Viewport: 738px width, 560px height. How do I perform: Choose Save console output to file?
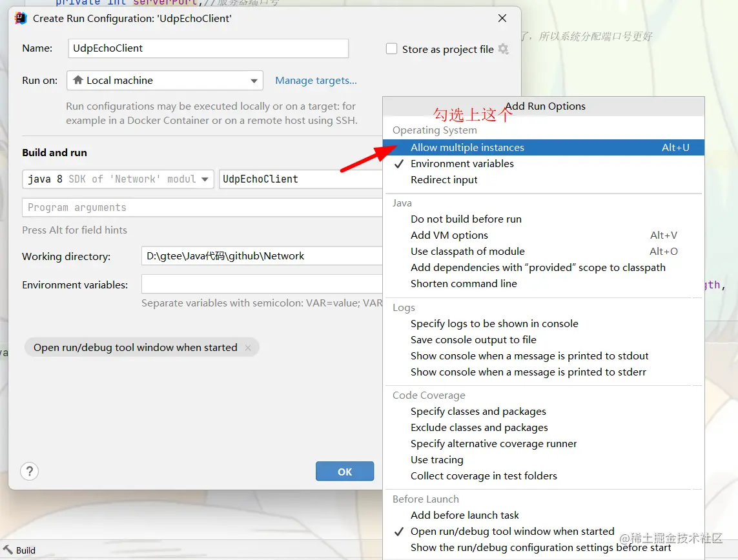pyautogui.click(x=543, y=339)
